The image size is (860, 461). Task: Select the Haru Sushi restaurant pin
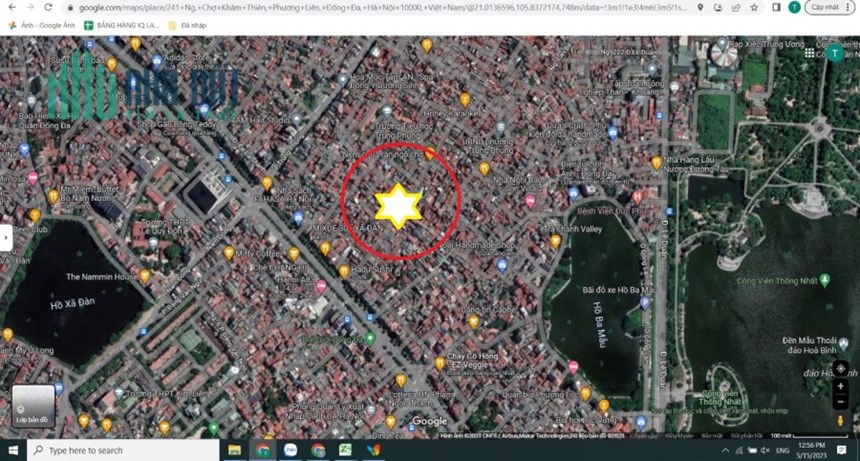(344, 271)
